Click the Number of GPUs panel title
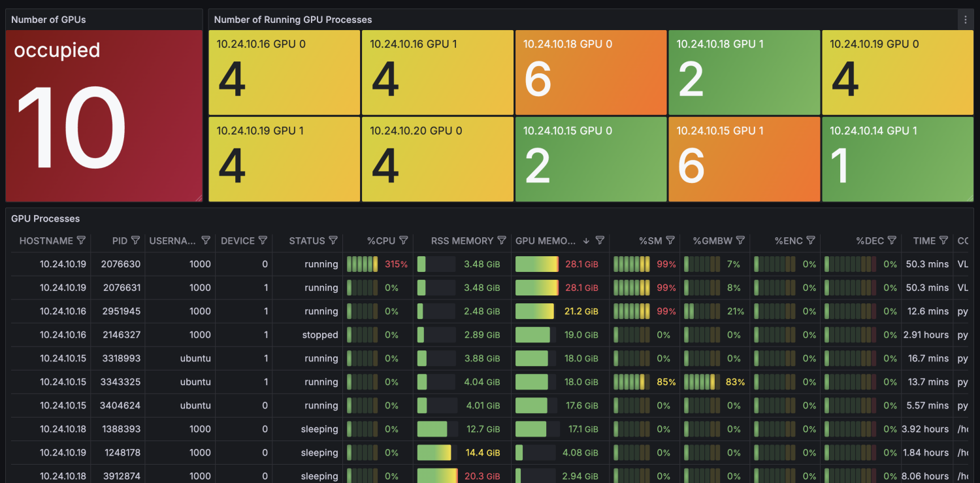 pyautogui.click(x=48, y=20)
